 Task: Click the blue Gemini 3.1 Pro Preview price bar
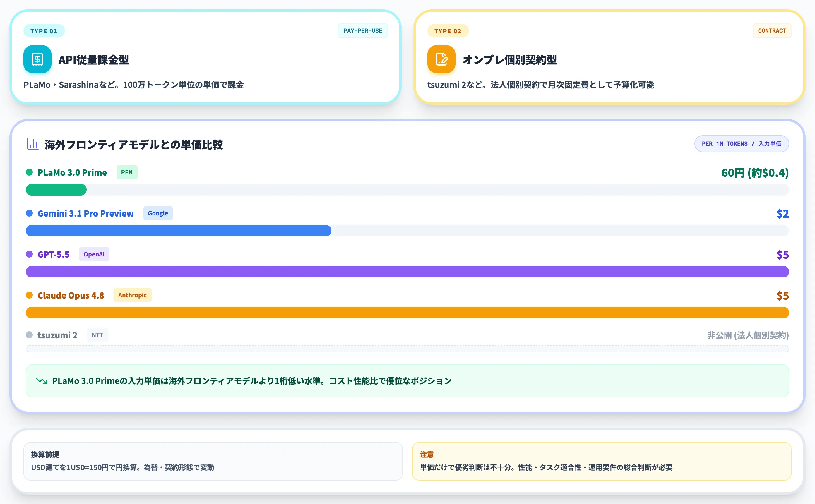click(x=178, y=231)
